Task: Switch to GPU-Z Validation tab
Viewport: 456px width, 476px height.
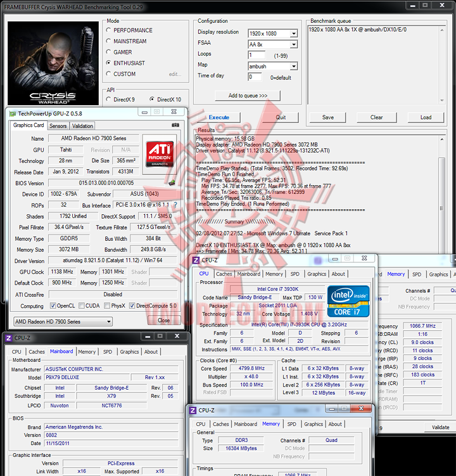Action: point(82,126)
